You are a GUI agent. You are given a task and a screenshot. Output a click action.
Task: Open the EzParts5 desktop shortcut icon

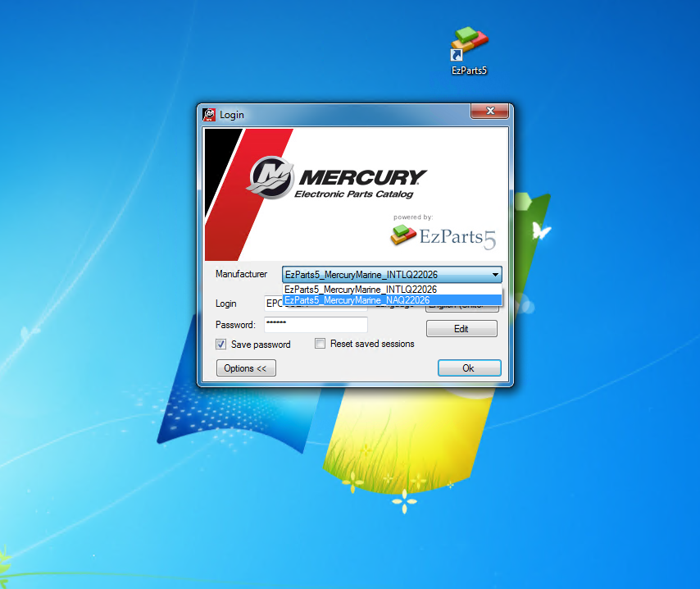pyautogui.click(x=469, y=50)
